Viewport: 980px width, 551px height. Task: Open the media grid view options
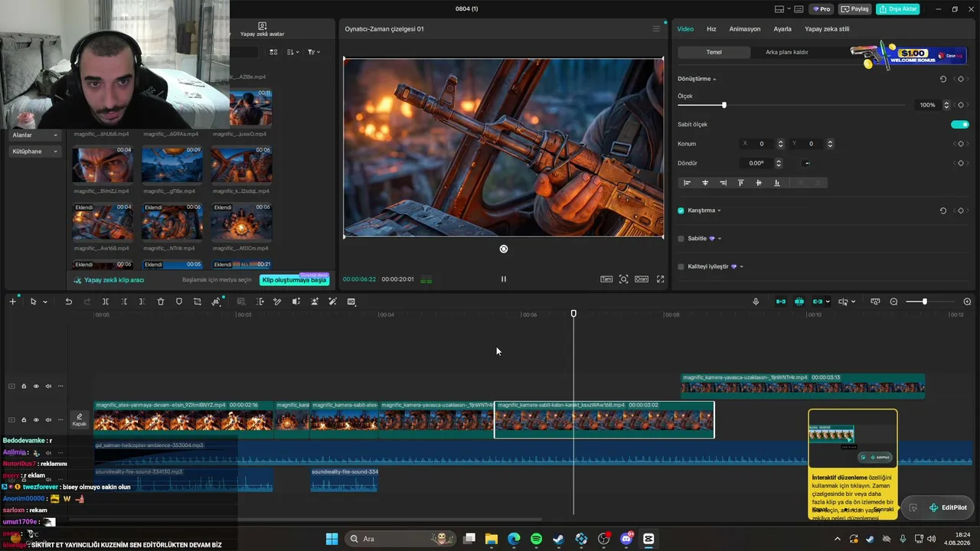click(x=273, y=52)
